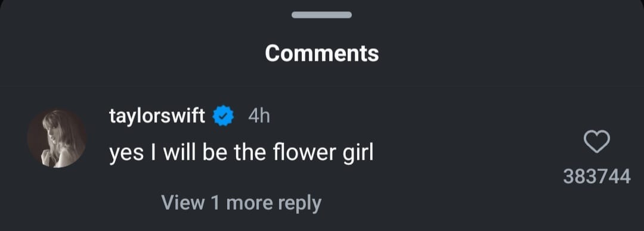644x231 pixels.
Task: Click the 4h timestamp
Action: pyautogui.click(x=259, y=117)
